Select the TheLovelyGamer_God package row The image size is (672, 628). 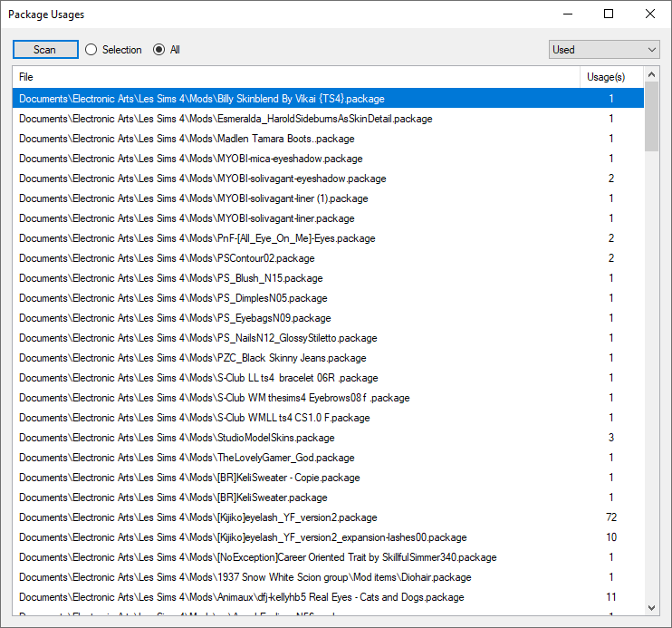328,458
